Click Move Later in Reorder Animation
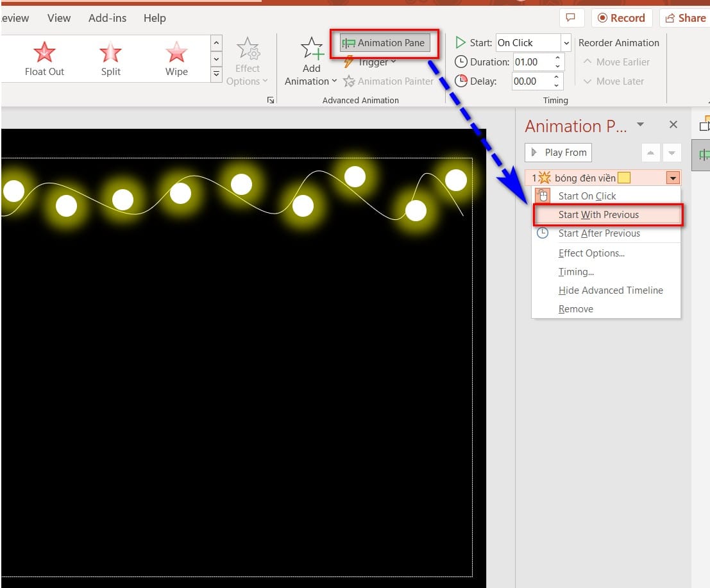Image resolution: width=710 pixels, height=588 pixels. tap(614, 81)
